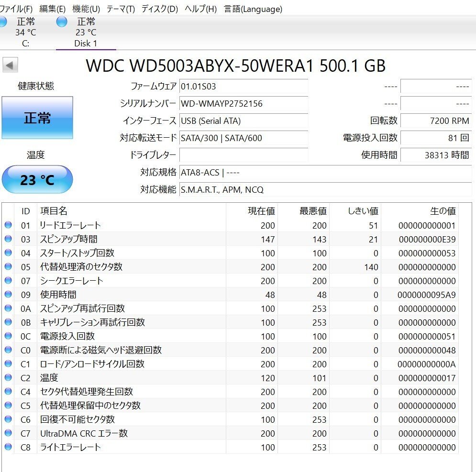This screenshot has height=472, width=476.
Task: Click status orb for スピンアップ時間 row
Action: point(8,239)
